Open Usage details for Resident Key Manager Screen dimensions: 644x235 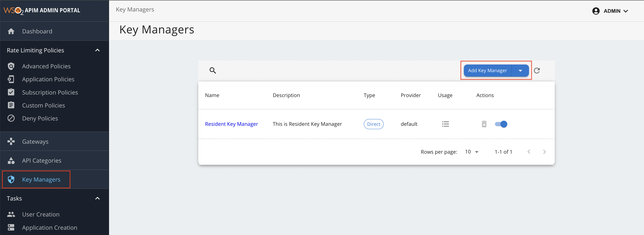tap(446, 124)
